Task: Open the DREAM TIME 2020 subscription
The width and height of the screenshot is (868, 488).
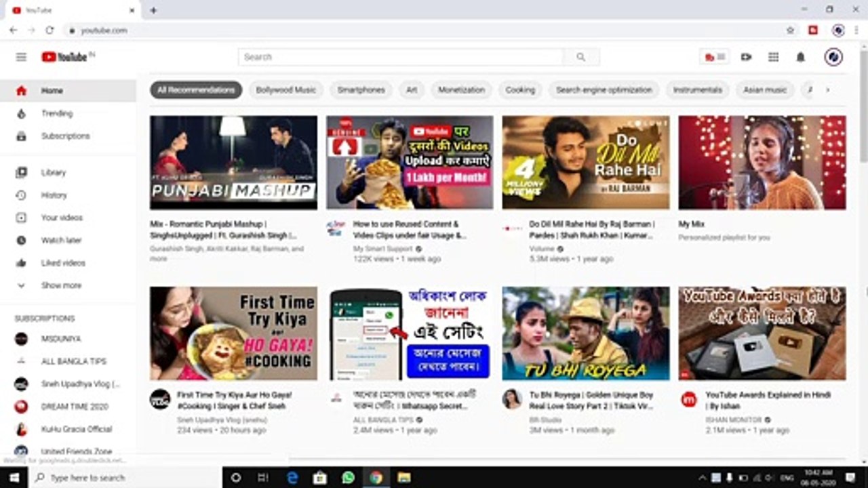Action: 68,407
